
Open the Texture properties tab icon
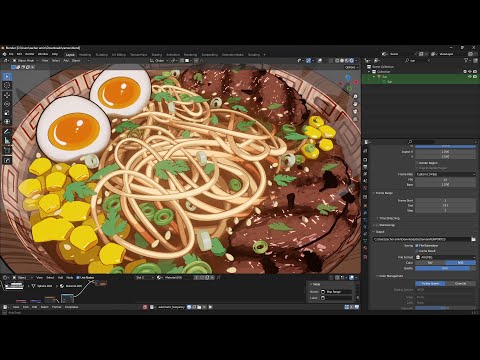click(x=365, y=257)
